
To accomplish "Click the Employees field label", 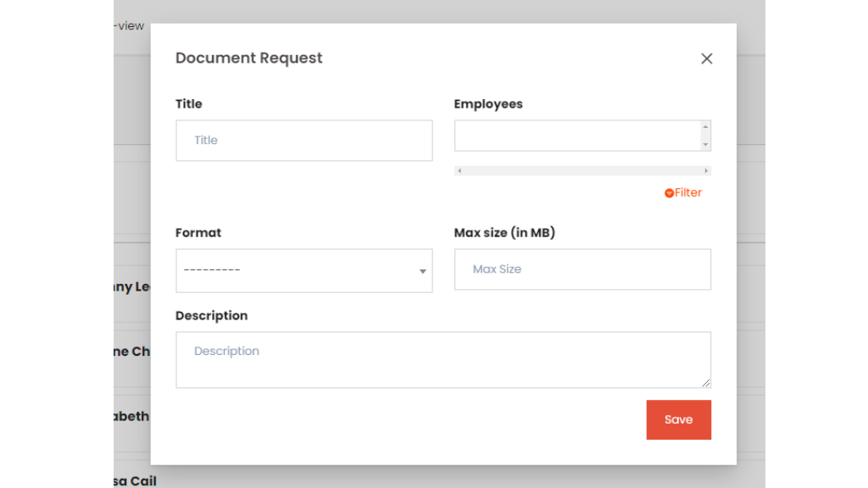I will (x=488, y=104).
